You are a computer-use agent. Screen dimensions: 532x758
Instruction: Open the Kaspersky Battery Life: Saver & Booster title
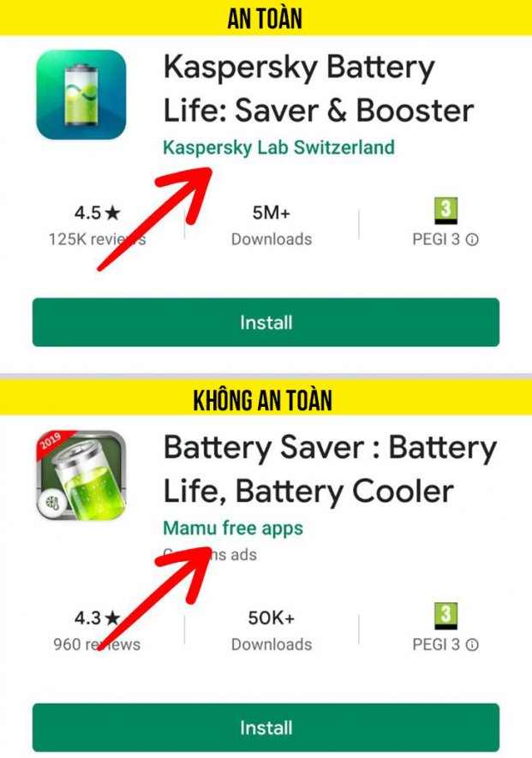[x=319, y=89]
